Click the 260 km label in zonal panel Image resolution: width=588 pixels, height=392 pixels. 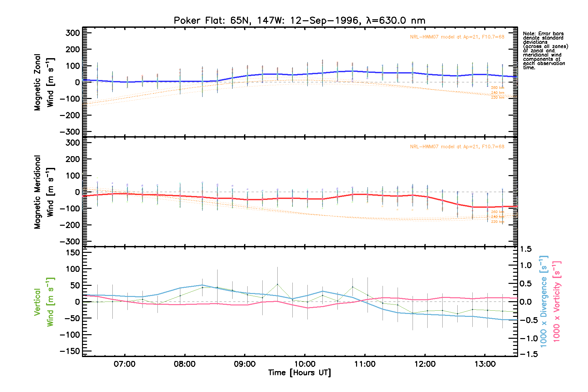pos(498,88)
